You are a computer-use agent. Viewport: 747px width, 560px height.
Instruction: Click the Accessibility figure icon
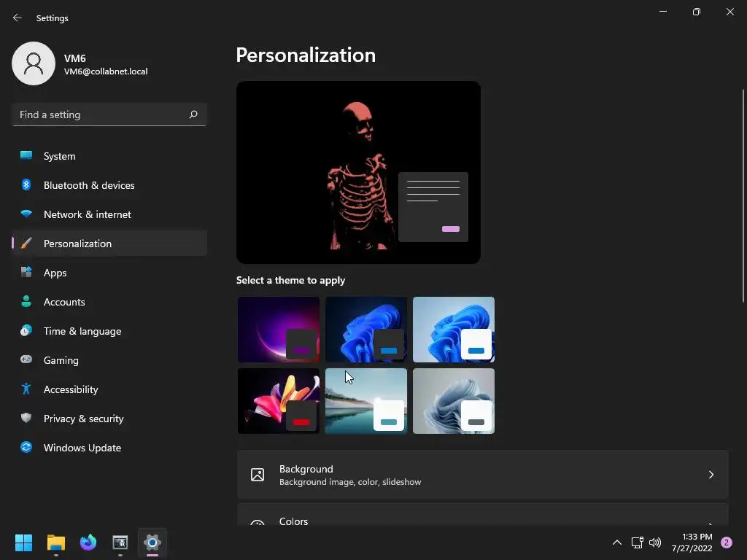point(26,389)
